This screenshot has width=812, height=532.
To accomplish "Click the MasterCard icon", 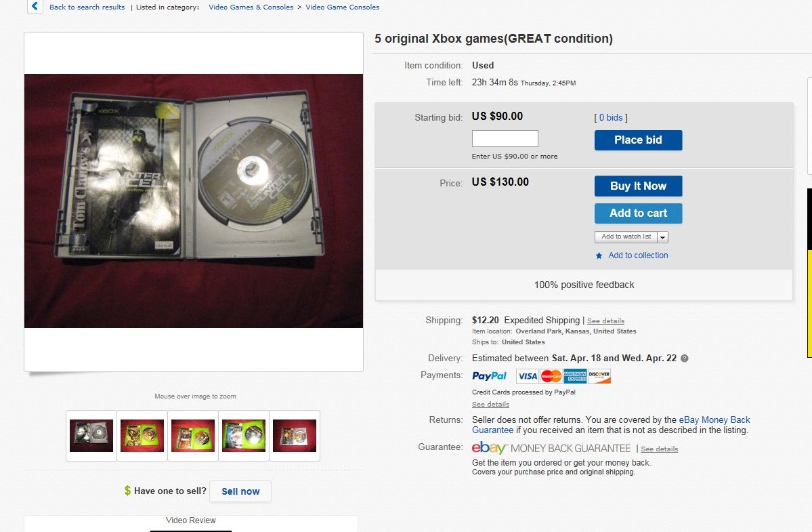I will tap(551, 376).
